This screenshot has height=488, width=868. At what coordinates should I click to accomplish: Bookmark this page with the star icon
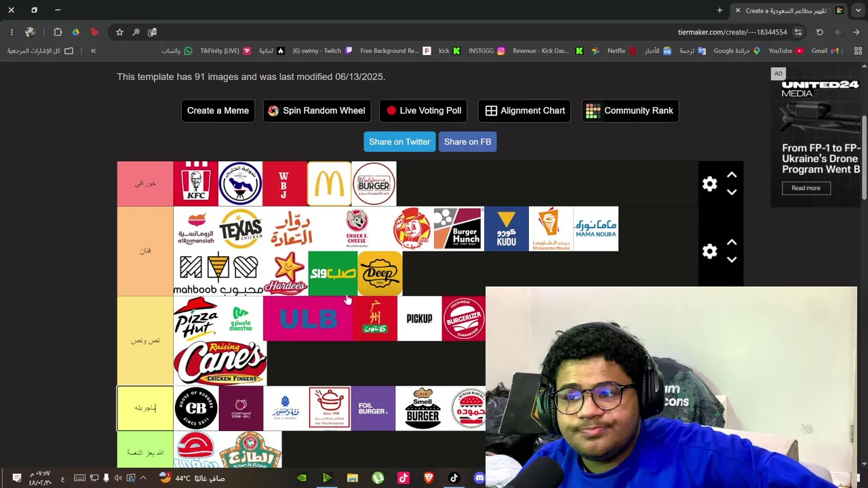(x=119, y=32)
